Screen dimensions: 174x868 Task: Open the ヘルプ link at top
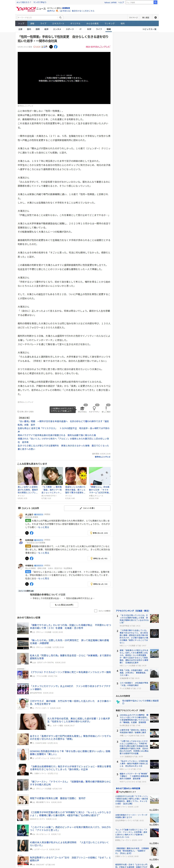click(x=121, y=2)
